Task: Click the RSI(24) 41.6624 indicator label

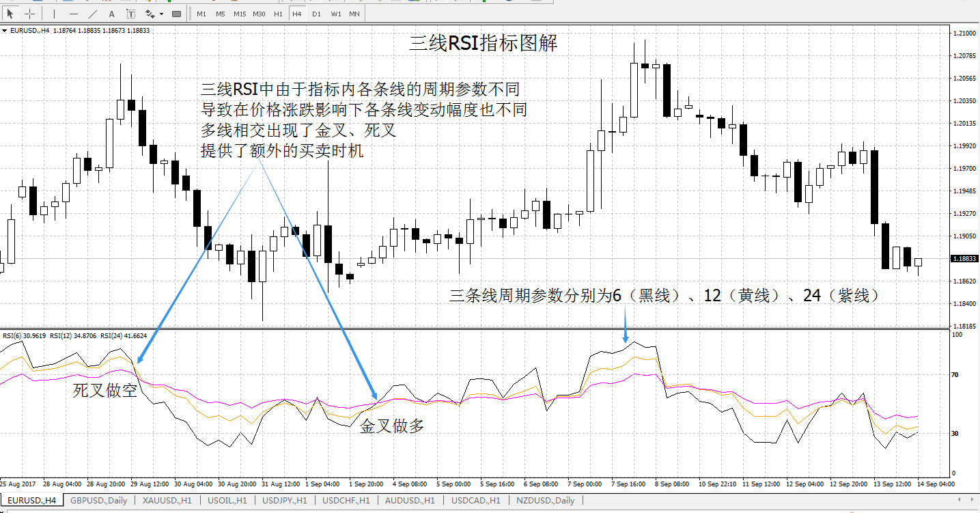Action: point(123,336)
